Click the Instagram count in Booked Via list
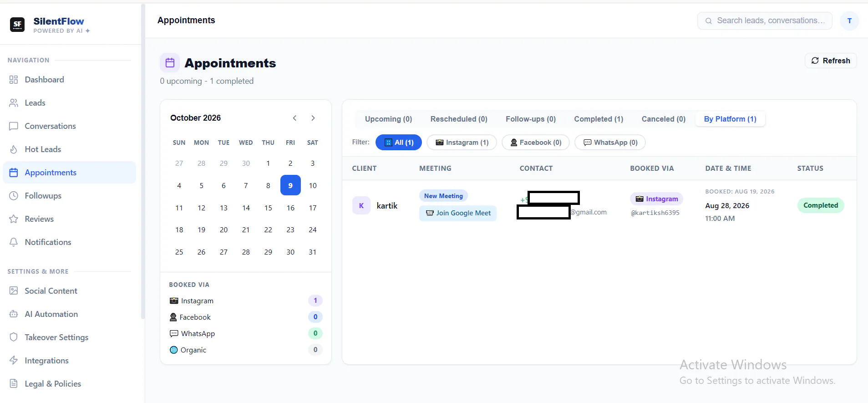868x403 pixels. coord(315,301)
